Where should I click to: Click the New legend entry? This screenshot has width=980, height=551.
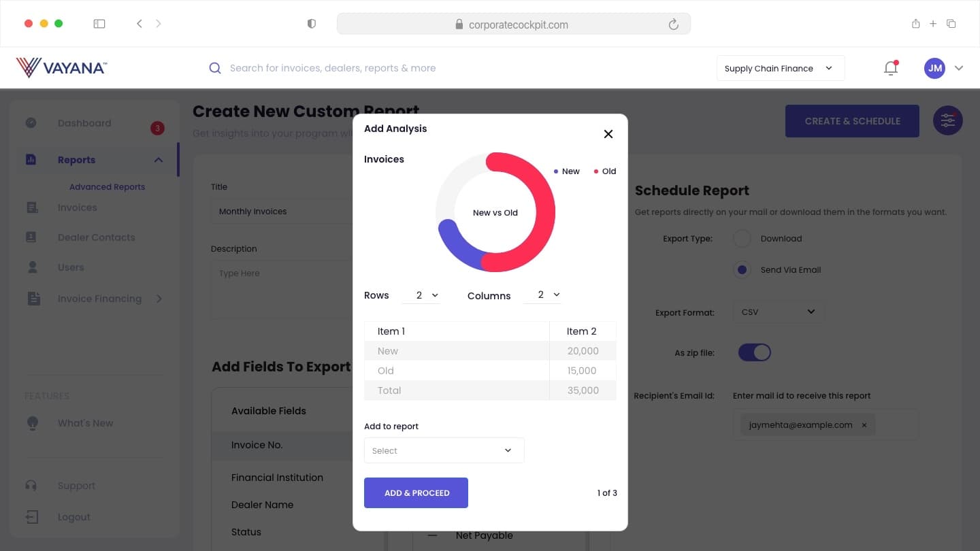pyautogui.click(x=566, y=171)
